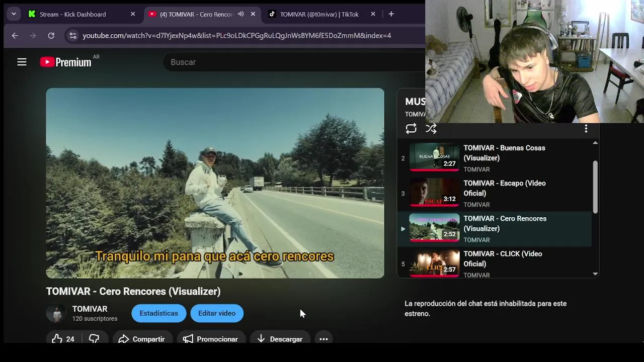The height and width of the screenshot is (362, 644).
Task: Click the video title TOMIVAR - Cero Rencores (Visualizer)
Action: pos(133,291)
